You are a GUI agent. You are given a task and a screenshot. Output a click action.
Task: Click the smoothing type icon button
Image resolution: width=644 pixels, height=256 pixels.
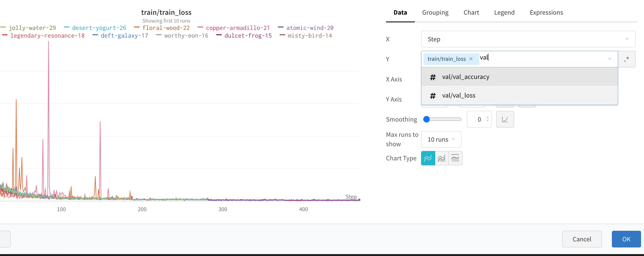tap(505, 119)
